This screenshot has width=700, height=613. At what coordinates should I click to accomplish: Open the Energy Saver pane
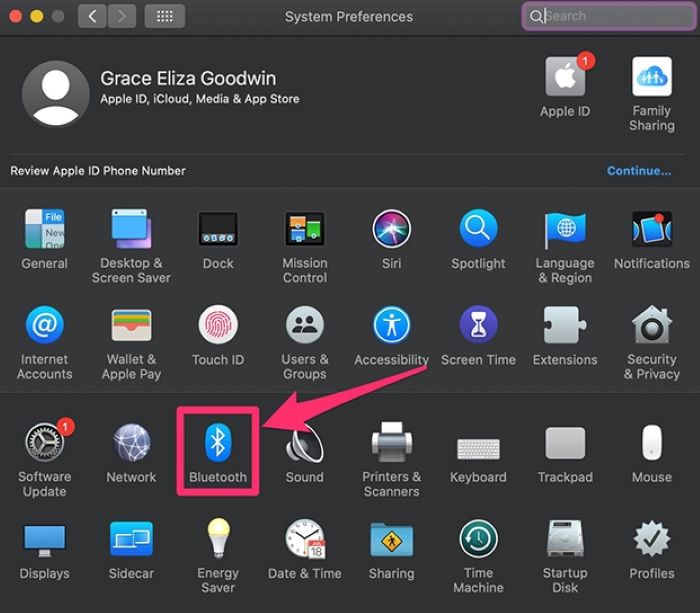pyautogui.click(x=218, y=540)
